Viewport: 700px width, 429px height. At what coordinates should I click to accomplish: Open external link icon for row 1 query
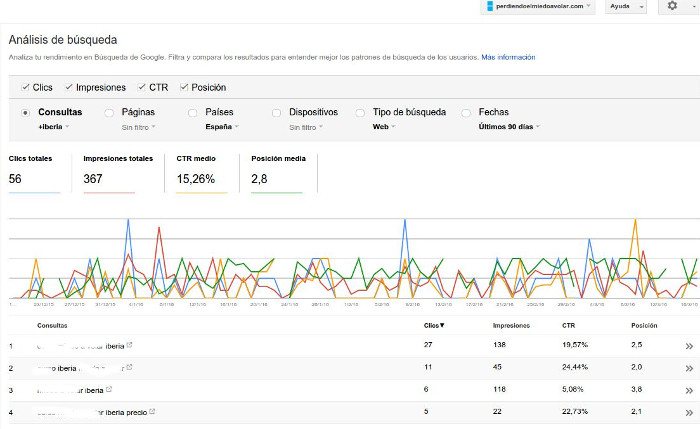point(129,345)
